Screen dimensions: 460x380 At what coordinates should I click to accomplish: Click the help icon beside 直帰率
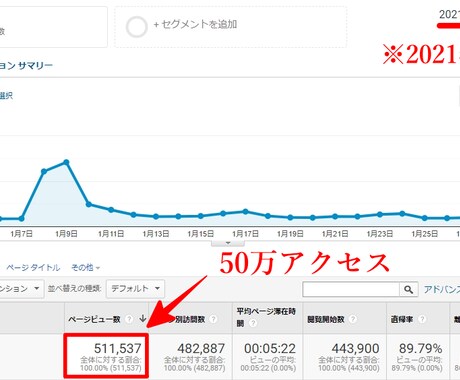coord(422,319)
